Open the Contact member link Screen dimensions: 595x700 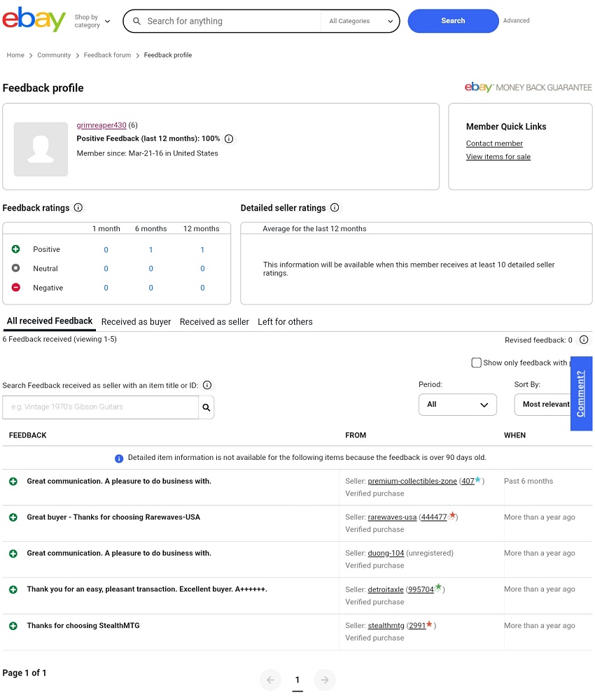[x=494, y=143]
